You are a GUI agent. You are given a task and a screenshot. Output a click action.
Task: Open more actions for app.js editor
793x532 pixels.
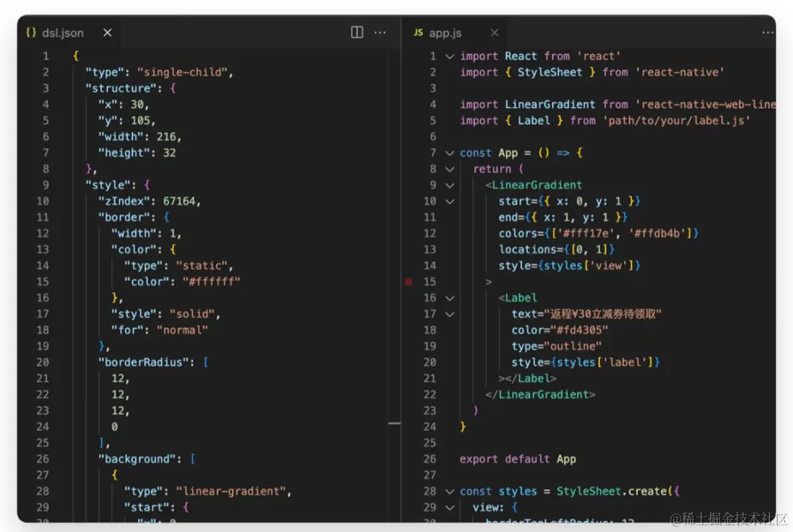click(x=767, y=32)
